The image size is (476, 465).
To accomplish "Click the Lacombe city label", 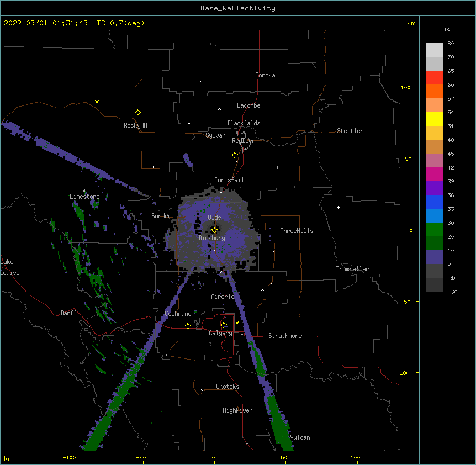I will point(248,105).
